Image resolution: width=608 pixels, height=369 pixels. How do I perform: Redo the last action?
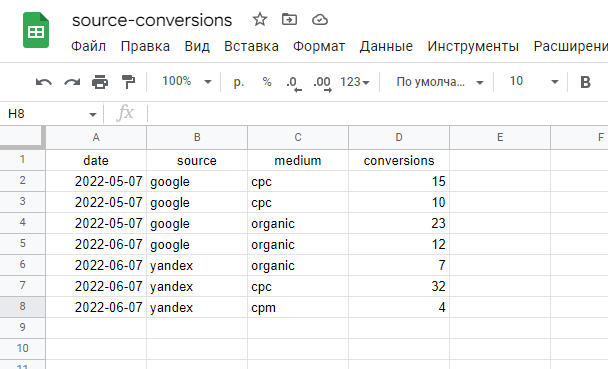coord(72,82)
